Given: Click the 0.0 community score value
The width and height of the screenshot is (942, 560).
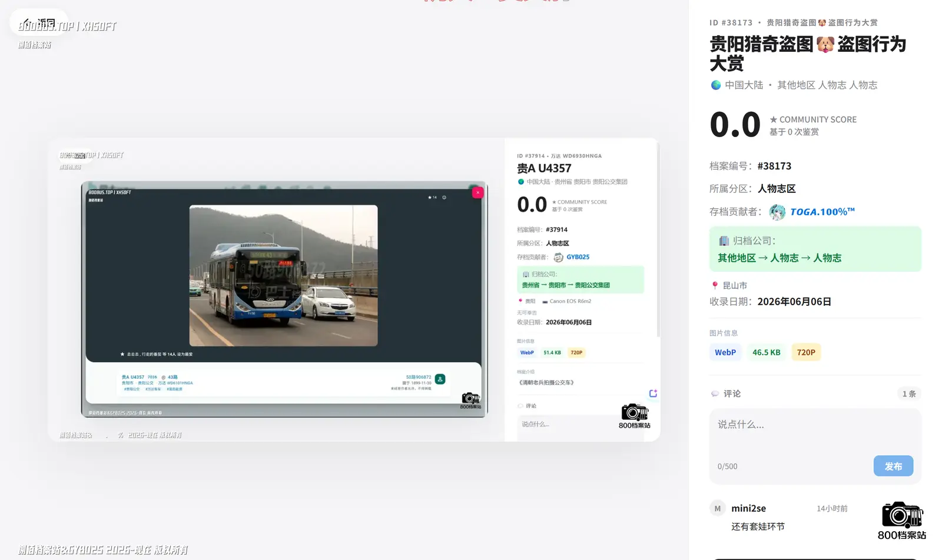Looking at the screenshot, I should (735, 125).
